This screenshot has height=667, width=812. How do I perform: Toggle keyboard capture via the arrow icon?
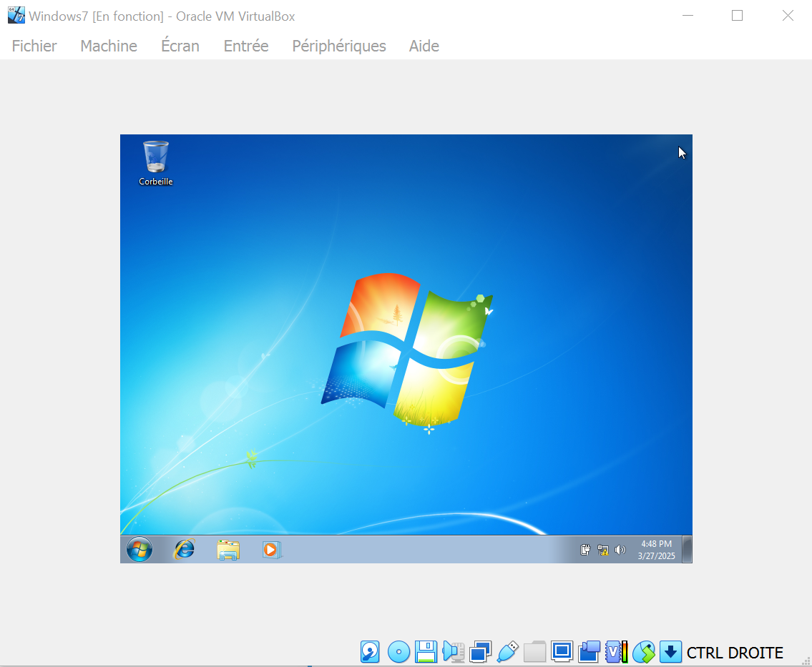670,652
